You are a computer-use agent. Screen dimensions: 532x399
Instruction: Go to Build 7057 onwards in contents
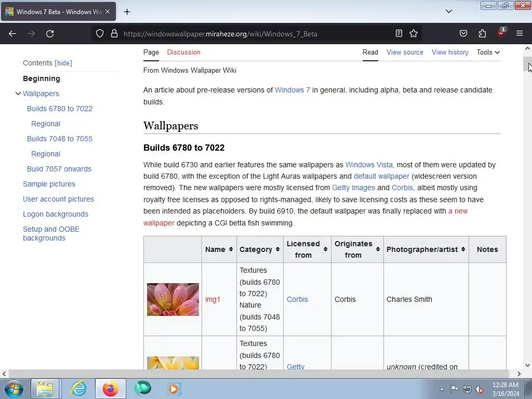[59, 169]
